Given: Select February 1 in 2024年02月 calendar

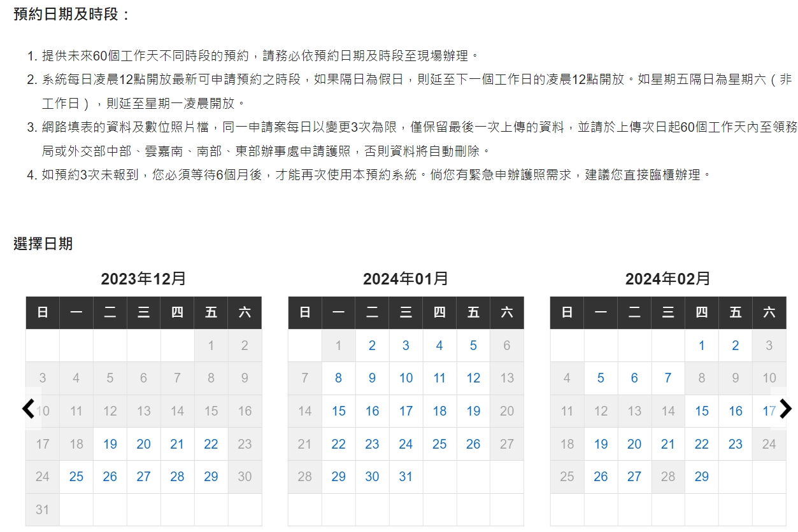Looking at the screenshot, I should [x=702, y=346].
